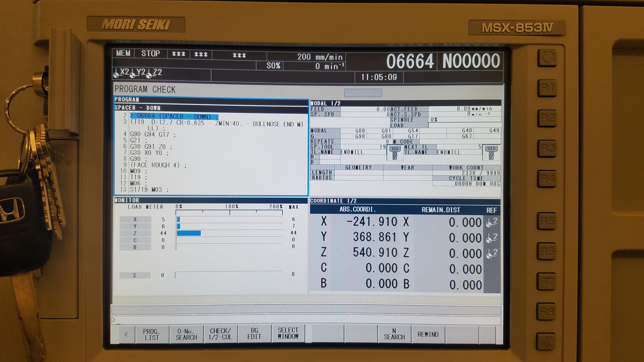Select the S spindle load meter row
The height and width of the screenshot is (362, 644).
click(x=207, y=275)
